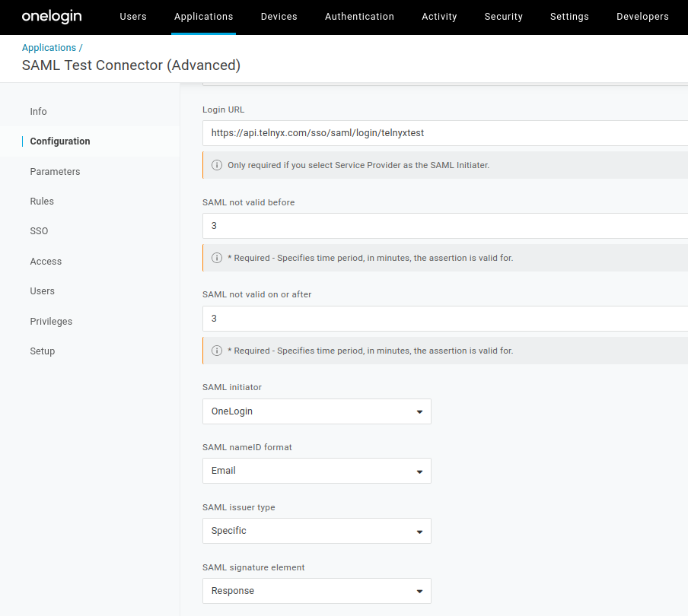Open the Settings top menu
This screenshot has height=616, width=688.
[x=569, y=17]
